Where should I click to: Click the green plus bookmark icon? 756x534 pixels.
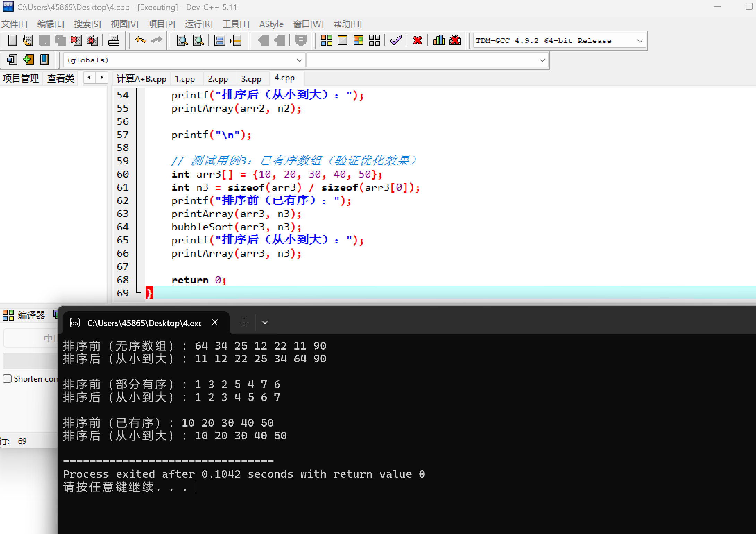pyautogui.click(x=28, y=60)
